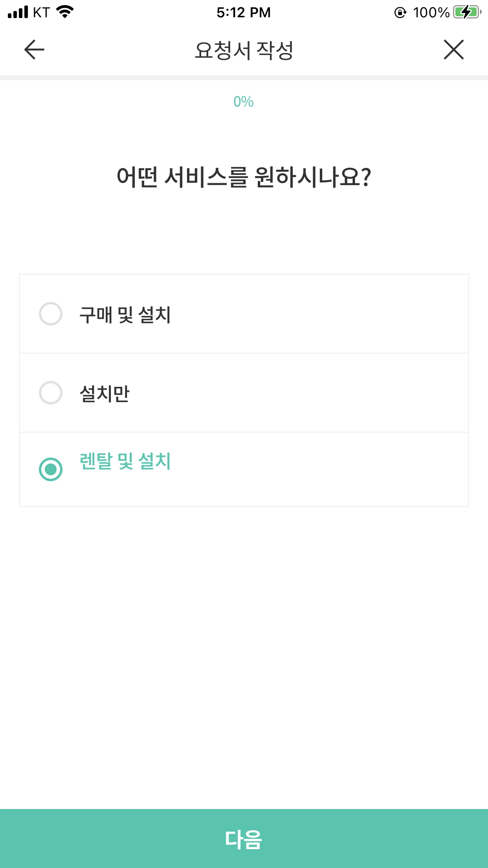
Task: Tap the 0% progress indicator
Action: tap(244, 102)
